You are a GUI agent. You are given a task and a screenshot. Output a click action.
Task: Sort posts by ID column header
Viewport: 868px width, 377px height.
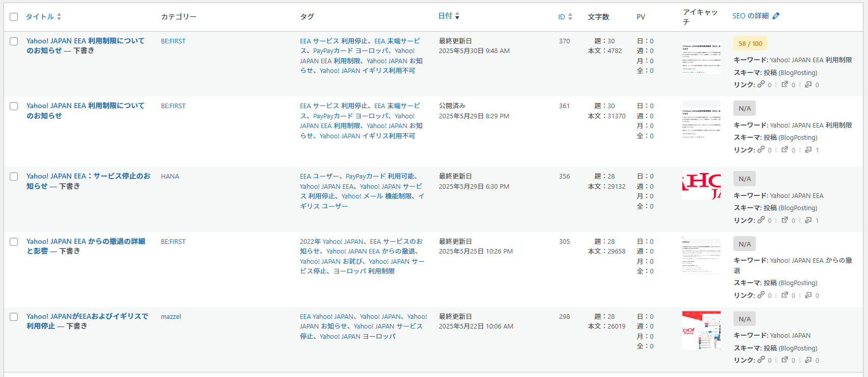click(561, 17)
